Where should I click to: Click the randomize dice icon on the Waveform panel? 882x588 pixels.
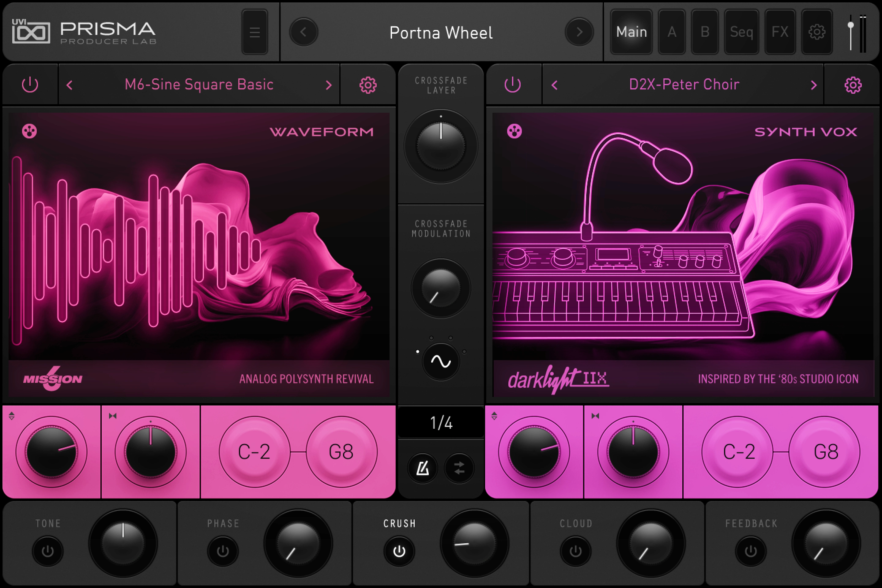[29, 131]
